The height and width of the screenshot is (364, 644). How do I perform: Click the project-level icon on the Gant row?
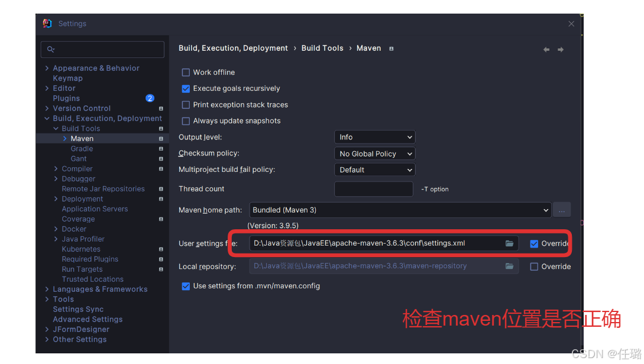(x=161, y=159)
